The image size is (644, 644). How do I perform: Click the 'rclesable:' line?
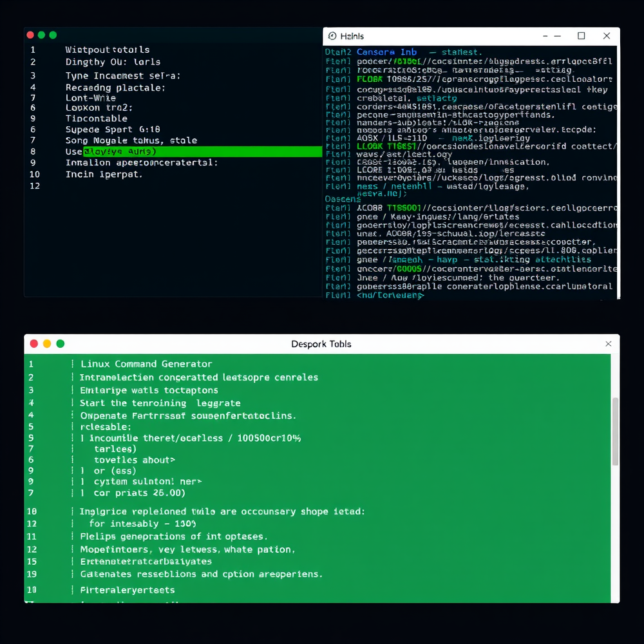pyautogui.click(x=106, y=427)
